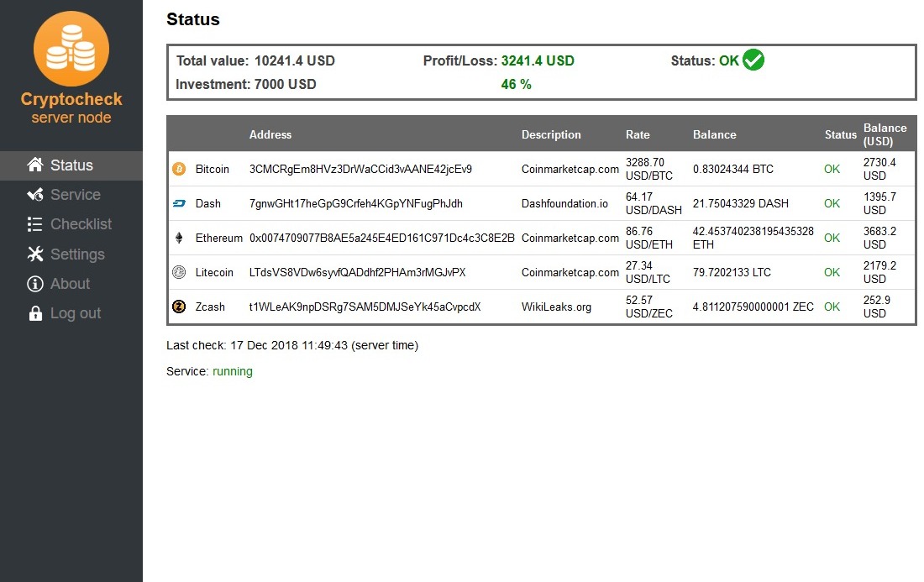This screenshot has width=924, height=582.
Task: Open the About page
Action: point(71,284)
